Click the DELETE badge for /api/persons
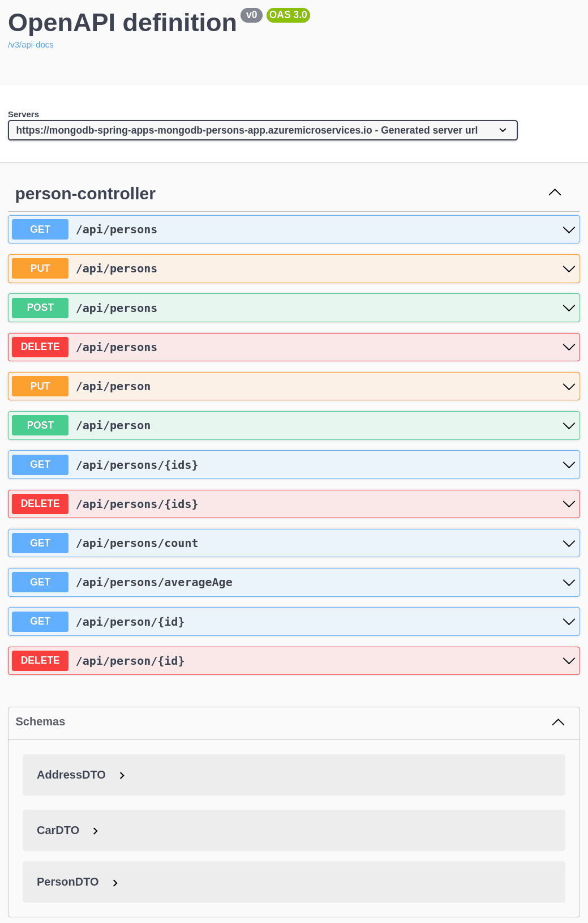588x923 pixels. click(40, 347)
